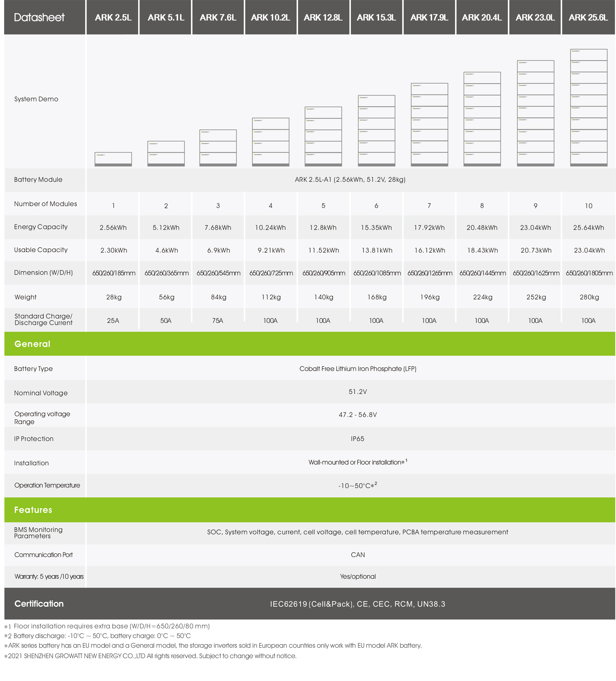Select the 11.52kWh usable capacity cell
This screenshot has height=681, width=616.
click(x=324, y=250)
